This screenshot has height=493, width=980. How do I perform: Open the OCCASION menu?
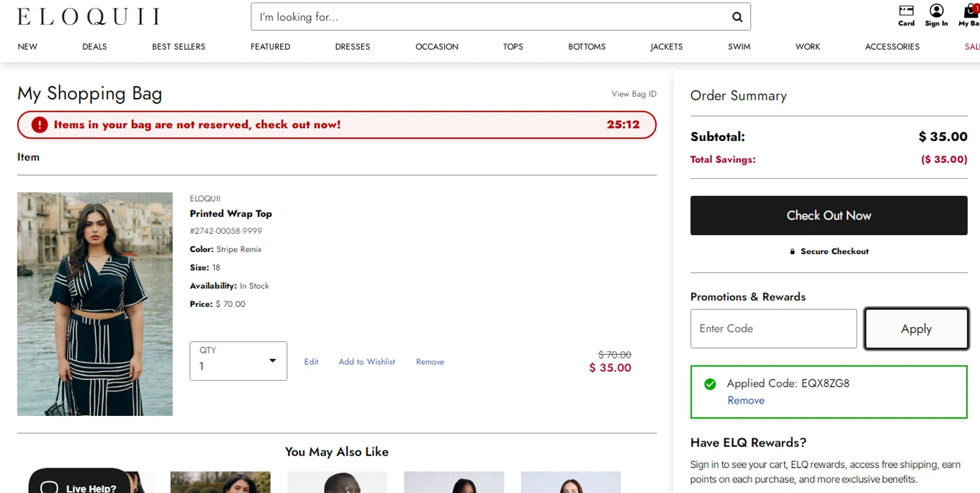click(x=437, y=47)
